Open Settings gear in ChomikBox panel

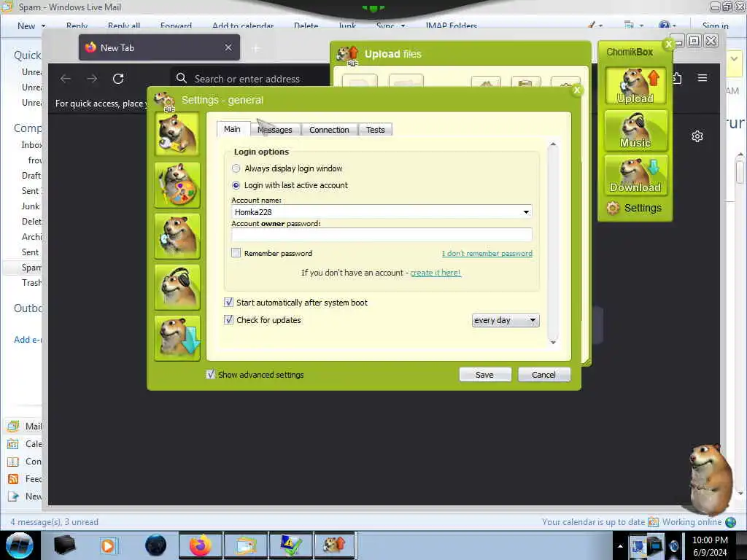pyautogui.click(x=634, y=208)
